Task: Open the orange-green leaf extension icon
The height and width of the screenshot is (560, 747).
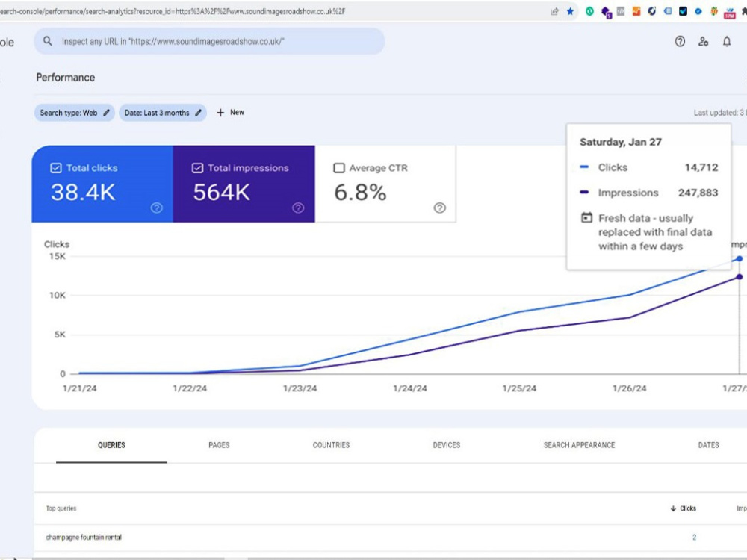Action: [x=714, y=11]
